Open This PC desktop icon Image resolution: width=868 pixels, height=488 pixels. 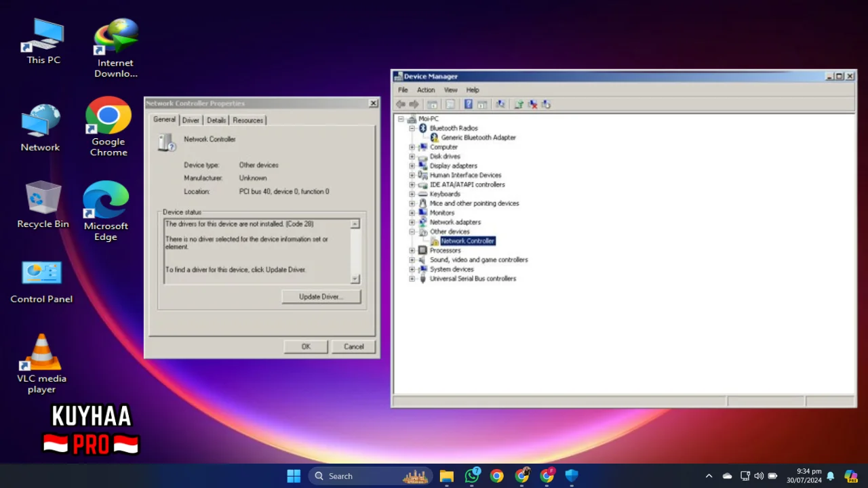(43, 42)
